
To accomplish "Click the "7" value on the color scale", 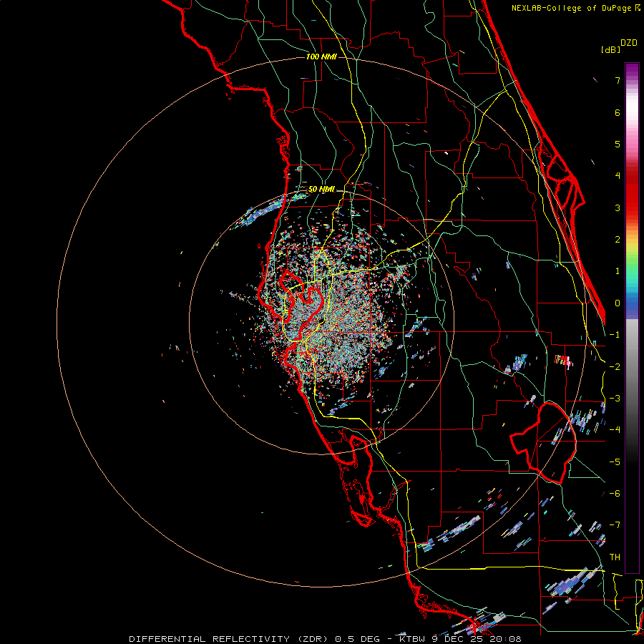I will point(618,80).
